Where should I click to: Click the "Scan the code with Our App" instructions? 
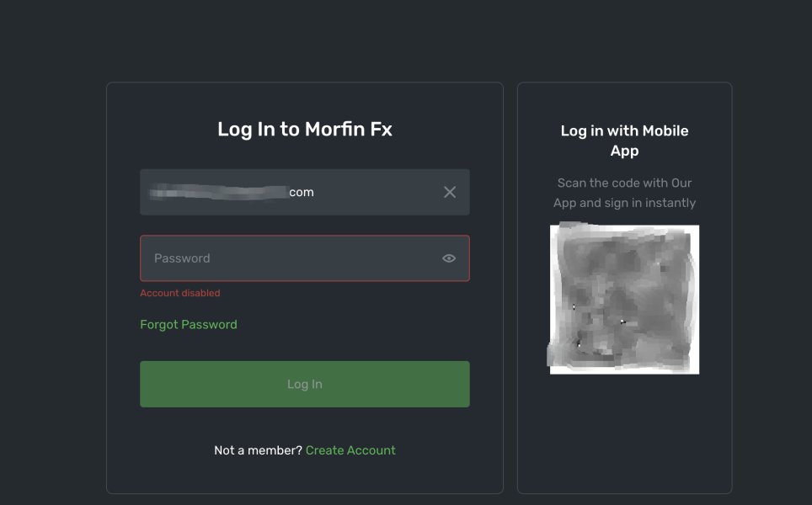624,193
